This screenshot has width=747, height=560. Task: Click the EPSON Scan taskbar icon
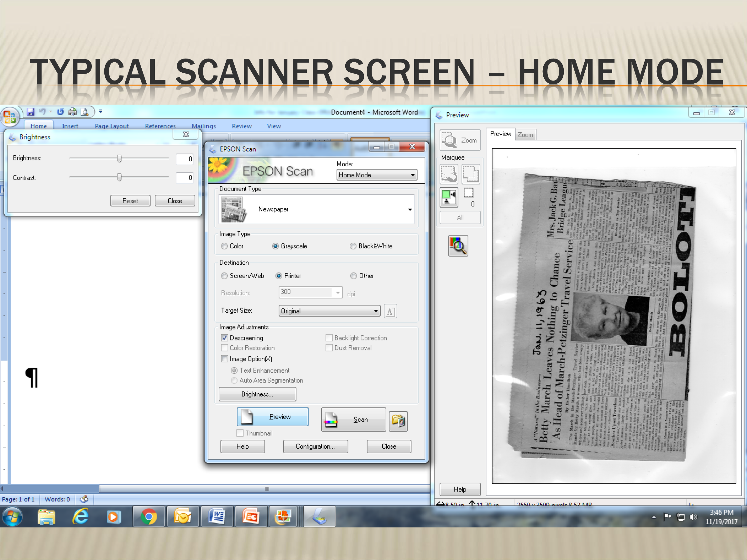pyautogui.click(x=320, y=517)
